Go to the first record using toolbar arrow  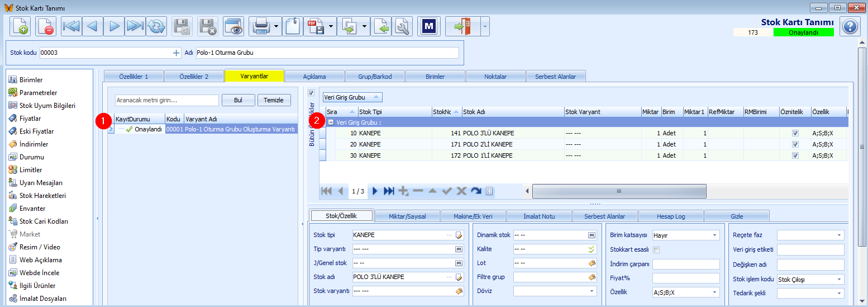pyautogui.click(x=71, y=26)
